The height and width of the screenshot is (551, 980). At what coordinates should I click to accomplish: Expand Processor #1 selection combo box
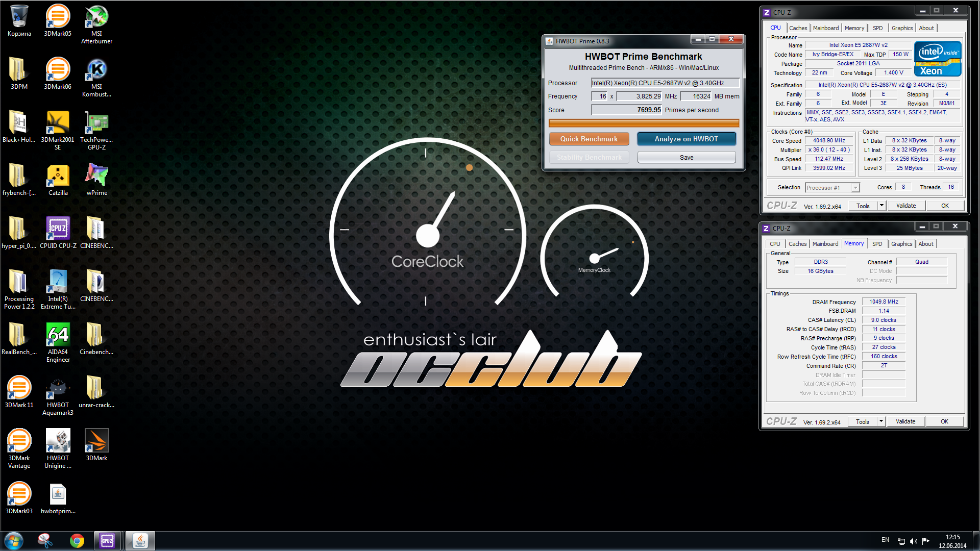(x=832, y=188)
